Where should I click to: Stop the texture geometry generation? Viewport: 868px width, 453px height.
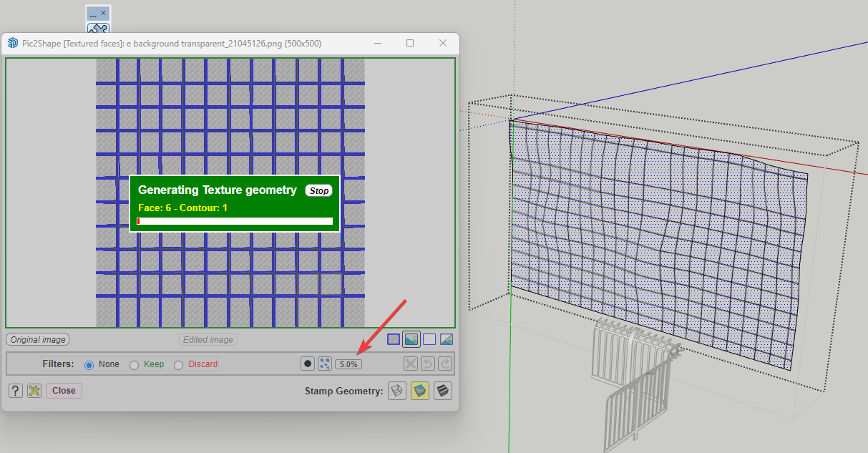click(x=319, y=190)
